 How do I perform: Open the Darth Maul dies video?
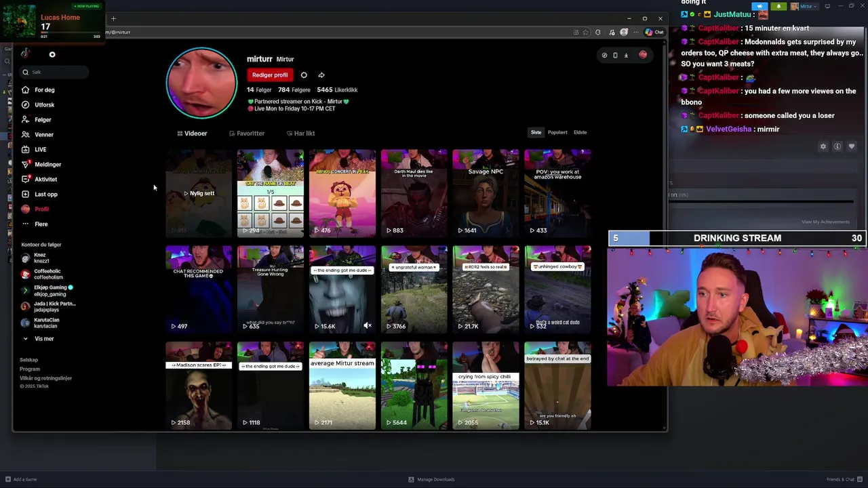point(414,193)
